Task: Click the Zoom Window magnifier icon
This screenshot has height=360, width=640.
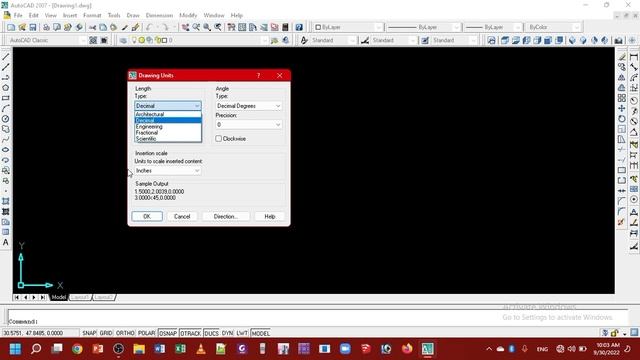Action: [207, 27]
